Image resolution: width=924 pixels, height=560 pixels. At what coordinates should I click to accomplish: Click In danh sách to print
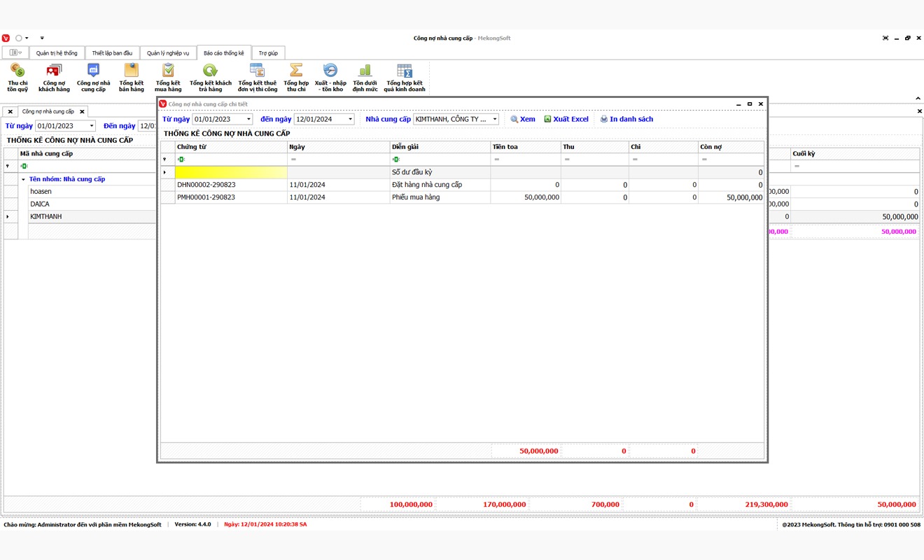626,120
